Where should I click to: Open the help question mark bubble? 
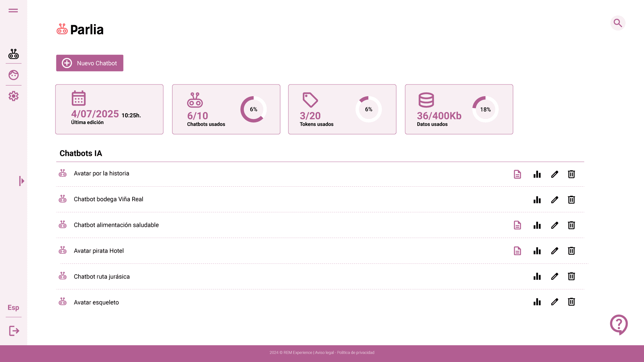[x=619, y=324]
